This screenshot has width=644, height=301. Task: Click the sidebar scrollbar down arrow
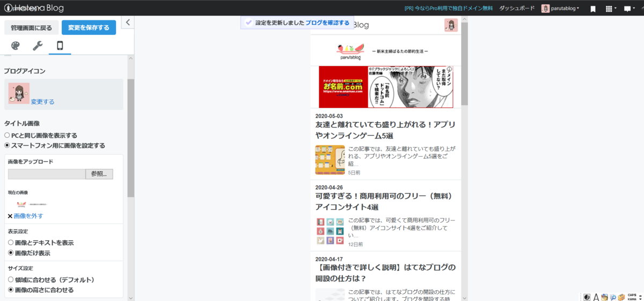pos(130,298)
